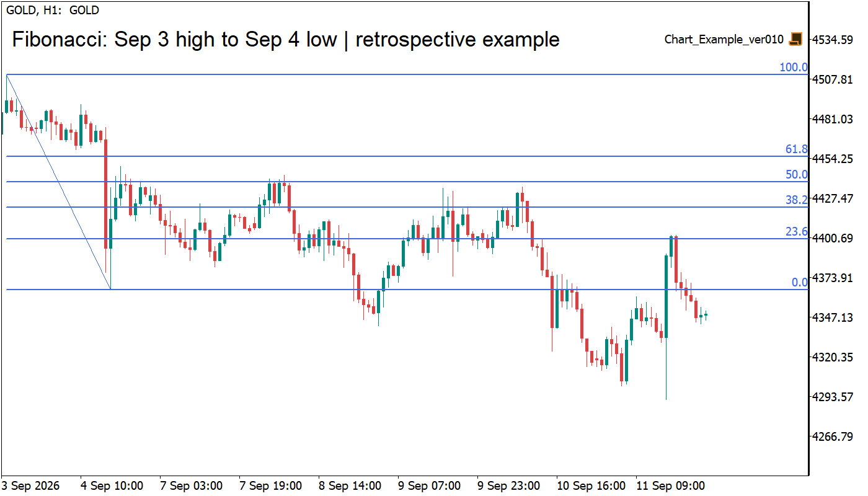This screenshot has width=868, height=496.
Task: Click the 23.6 Fibonacci level label
Action: click(x=797, y=232)
